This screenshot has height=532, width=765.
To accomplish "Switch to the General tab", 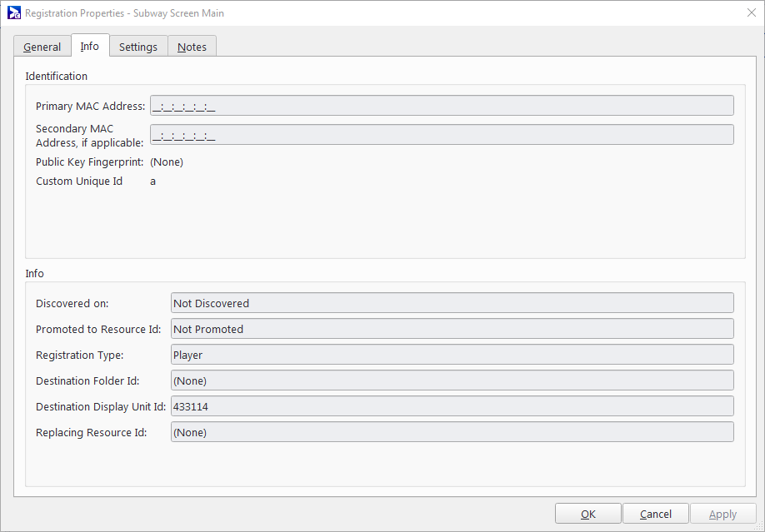I will click(42, 47).
